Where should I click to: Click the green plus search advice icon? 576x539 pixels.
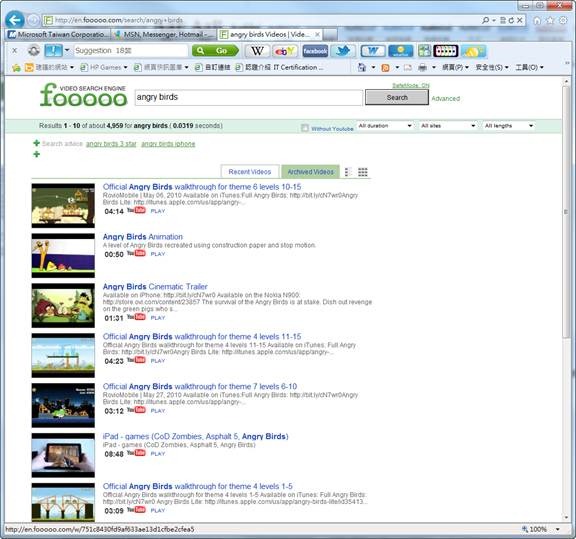pyautogui.click(x=36, y=143)
